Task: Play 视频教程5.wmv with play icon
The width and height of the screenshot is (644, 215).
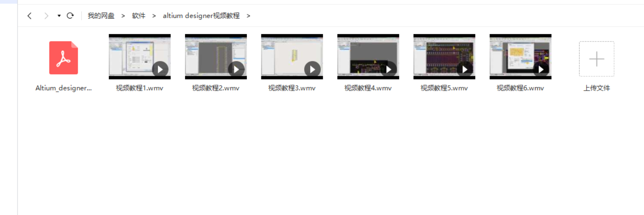Action: pos(465,69)
